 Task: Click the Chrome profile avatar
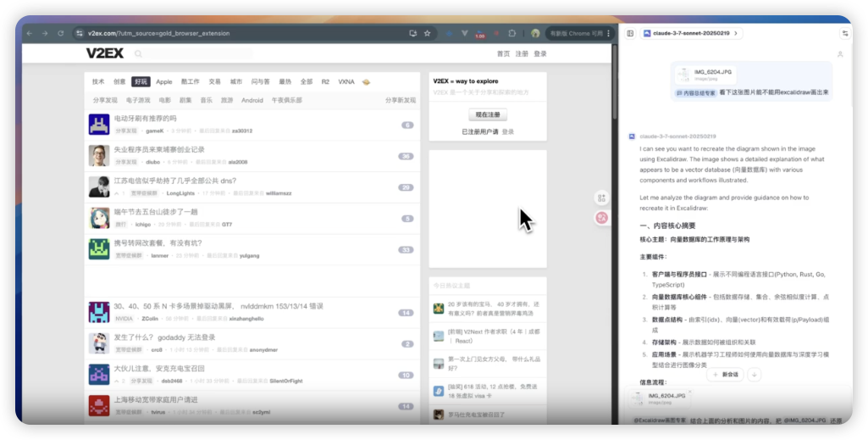click(535, 33)
